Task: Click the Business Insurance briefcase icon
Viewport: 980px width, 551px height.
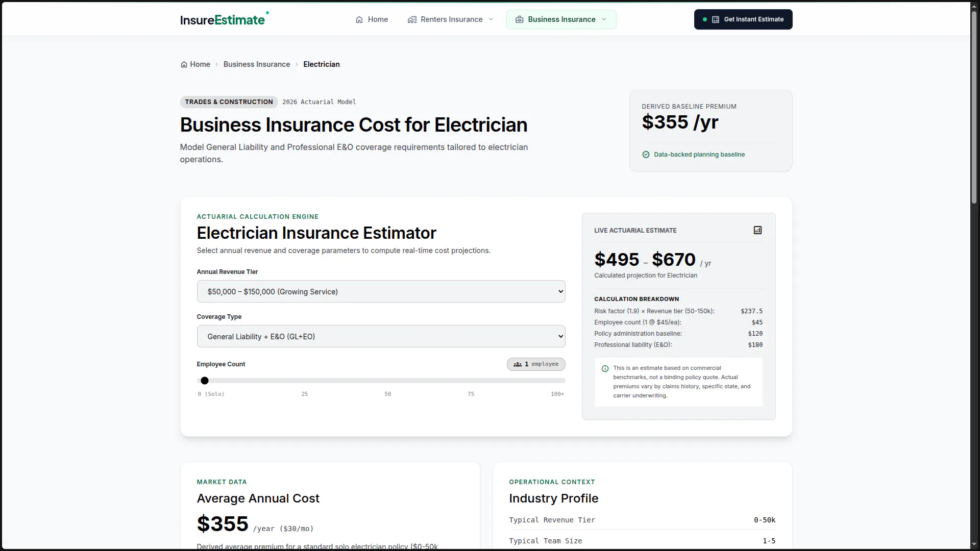Action: pos(519,19)
